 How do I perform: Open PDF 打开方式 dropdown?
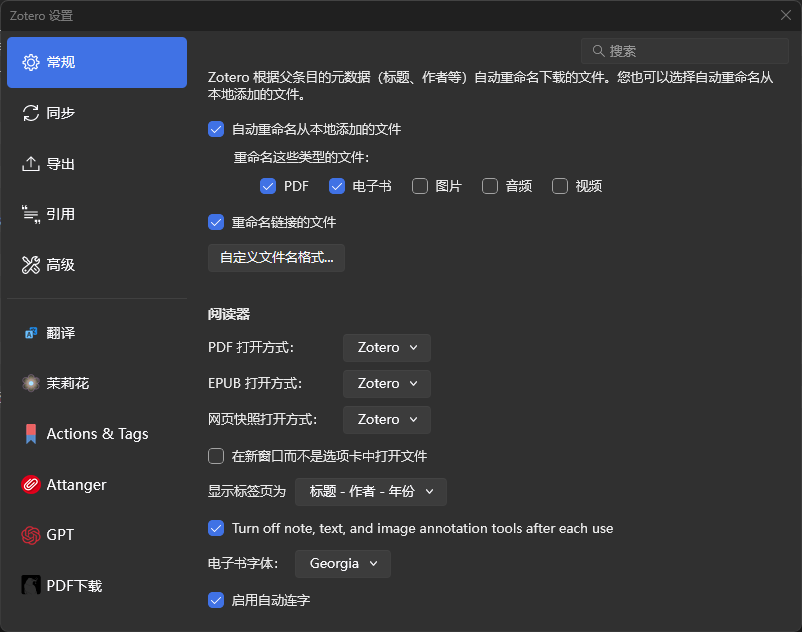click(x=387, y=348)
